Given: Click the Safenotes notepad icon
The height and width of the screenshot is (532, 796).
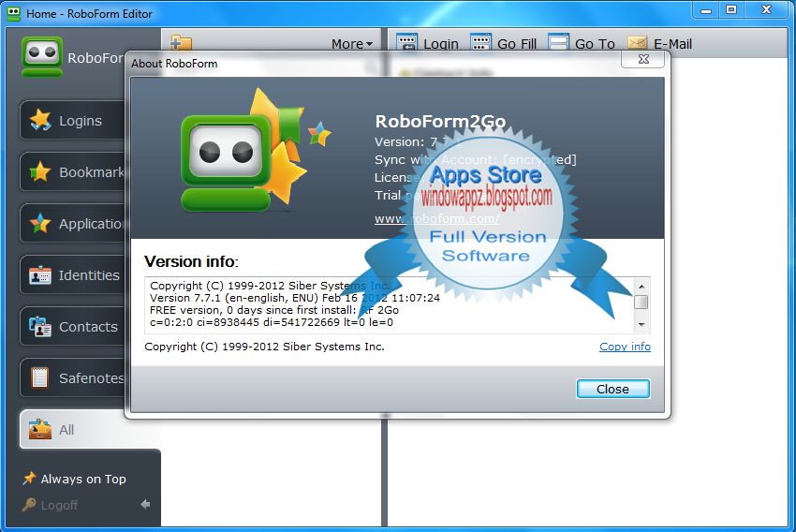Looking at the screenshot, I should click(39, 378).
